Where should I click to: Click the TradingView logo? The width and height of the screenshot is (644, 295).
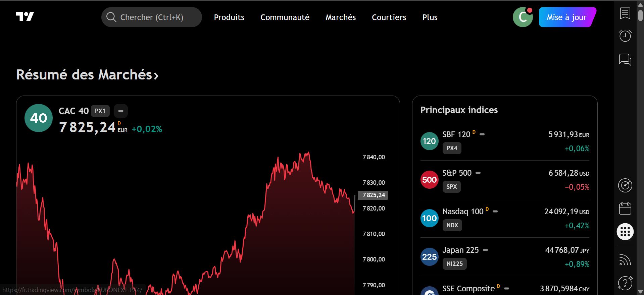[x=25, y=17]
